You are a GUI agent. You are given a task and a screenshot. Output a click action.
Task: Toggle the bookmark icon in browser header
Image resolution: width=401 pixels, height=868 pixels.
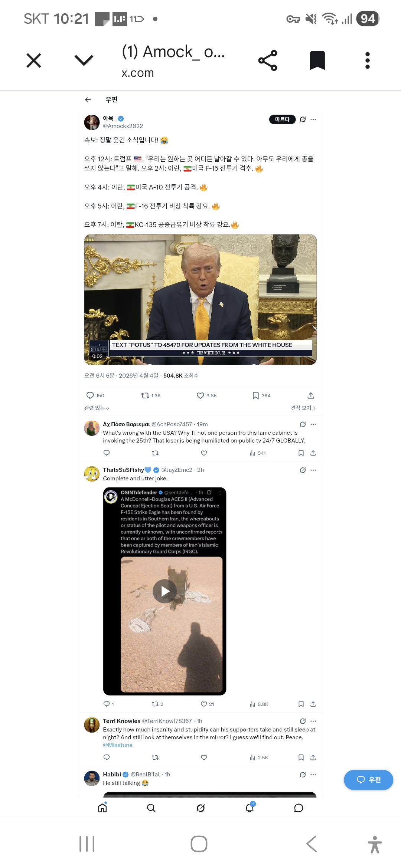pyautogui.click(x=317, y=60)
